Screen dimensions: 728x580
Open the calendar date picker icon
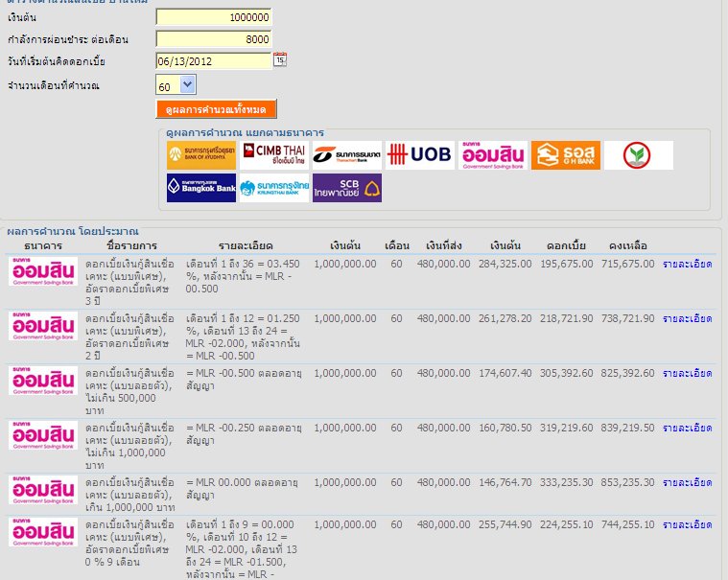(x=280, y=59)
